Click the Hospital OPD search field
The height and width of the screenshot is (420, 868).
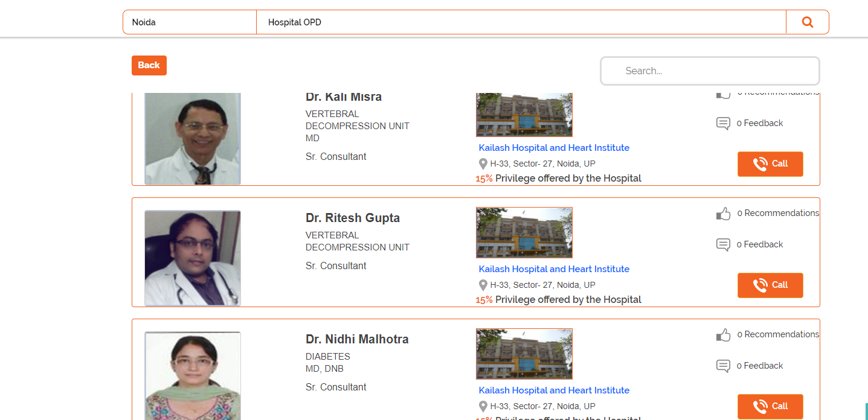(521, 22)
